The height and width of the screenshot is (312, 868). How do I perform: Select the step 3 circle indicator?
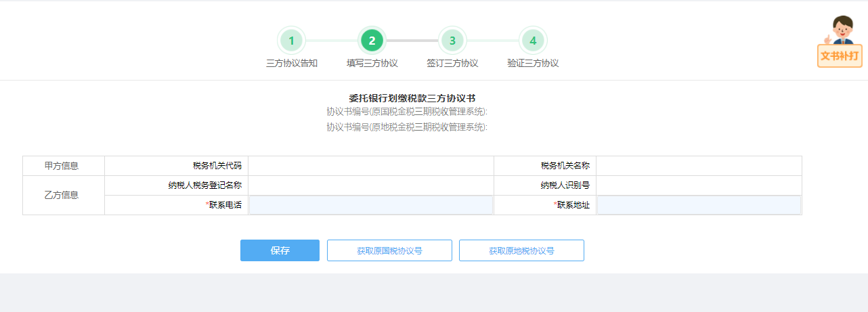pyautogui.click(x=452, y=41)
